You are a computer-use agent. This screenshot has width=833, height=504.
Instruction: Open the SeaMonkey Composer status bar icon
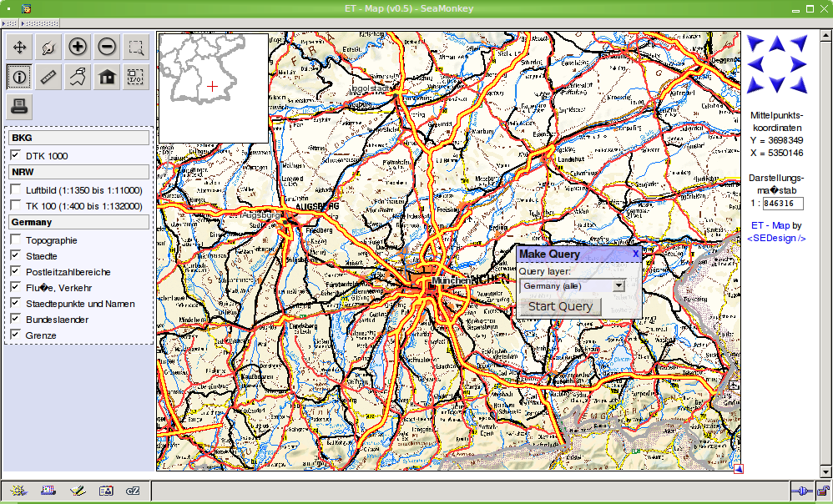[x=77, y=491]
